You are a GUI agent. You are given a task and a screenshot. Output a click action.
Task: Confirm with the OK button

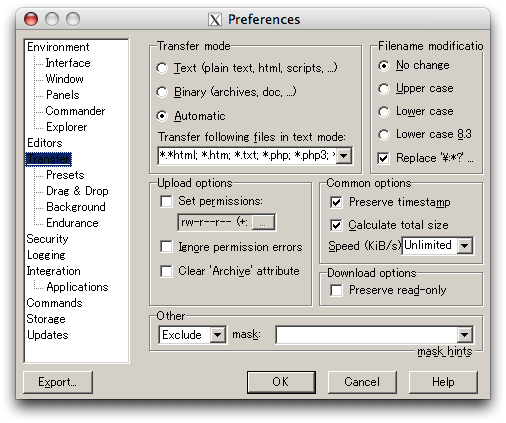click(x=281, y=382)
